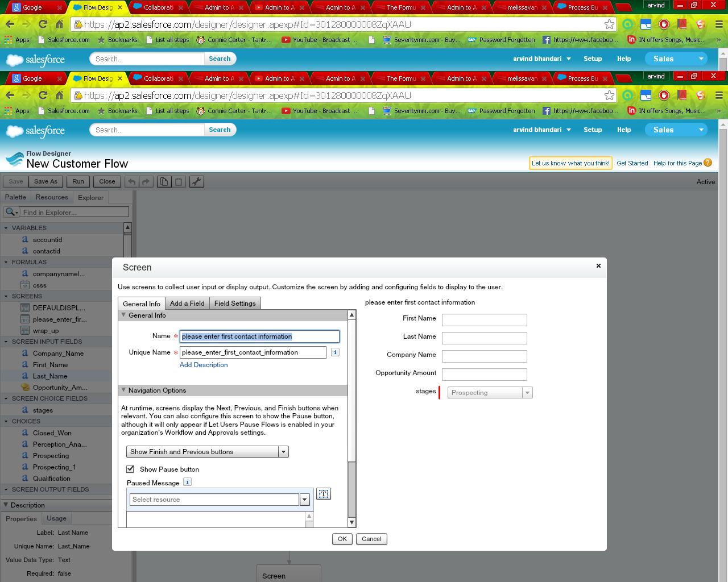Viewport: 728px width, 582px height.
Task: Expand the SCREEN OUTPUT FIELDS section
Action: click(x=6, y=489)
